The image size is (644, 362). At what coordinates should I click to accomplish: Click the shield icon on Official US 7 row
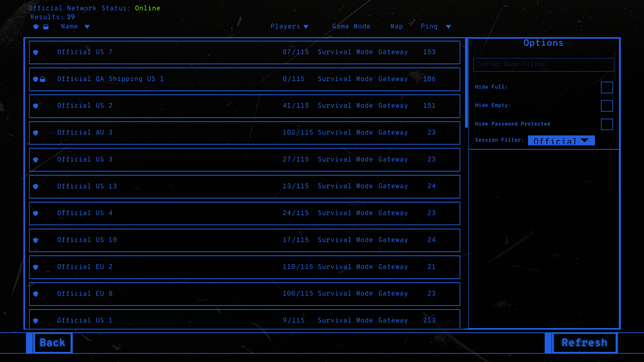point(36,52)
